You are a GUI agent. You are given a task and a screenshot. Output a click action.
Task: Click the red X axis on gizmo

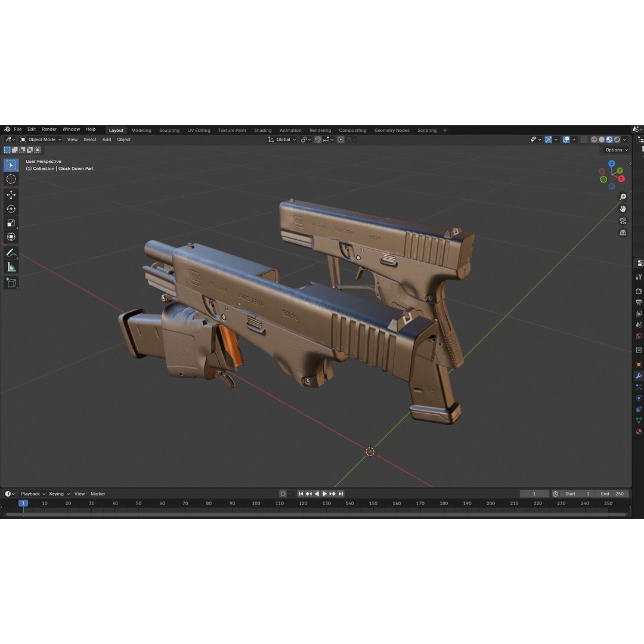click(621, 179)
